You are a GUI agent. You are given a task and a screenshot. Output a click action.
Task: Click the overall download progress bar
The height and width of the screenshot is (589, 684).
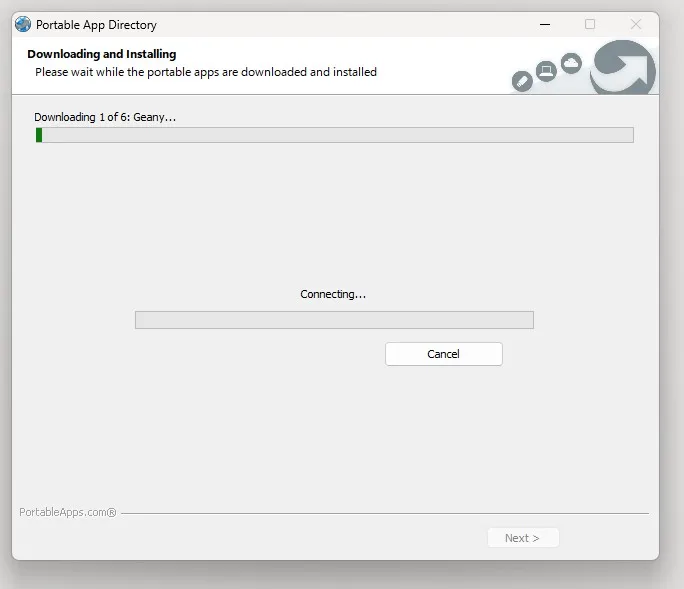(x=335, y=135)
